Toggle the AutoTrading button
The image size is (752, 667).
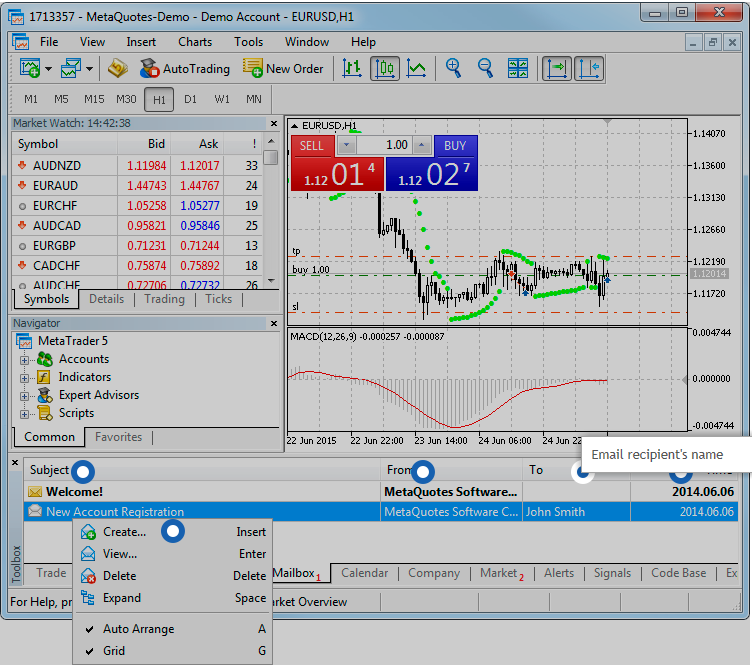185,69
